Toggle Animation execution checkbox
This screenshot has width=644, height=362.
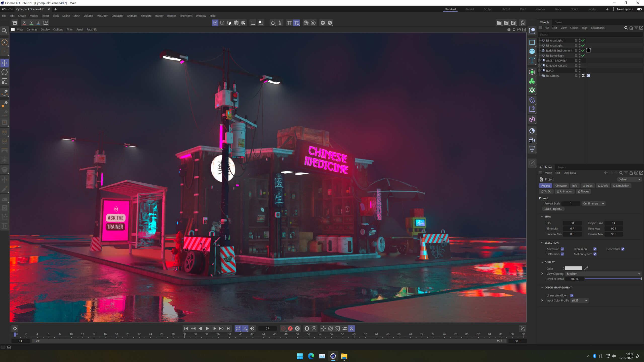[x=562, y=249]
